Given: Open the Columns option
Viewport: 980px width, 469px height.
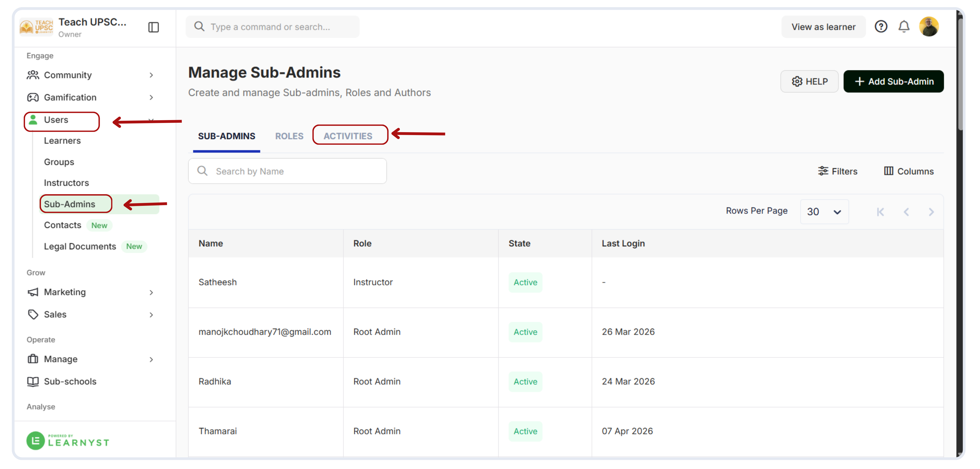Looking at the screenshot, I should tap(909, 171).
